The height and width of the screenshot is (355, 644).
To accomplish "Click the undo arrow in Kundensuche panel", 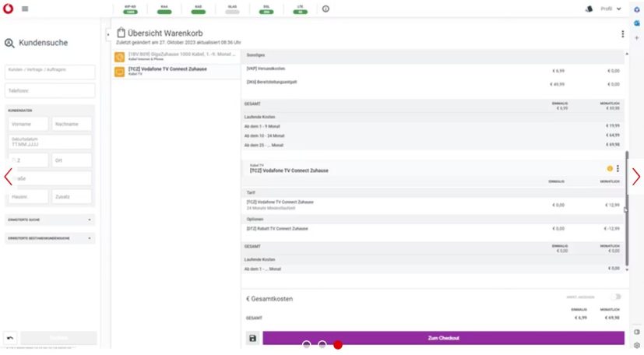I will pyautogui.click(x=10, y=338).
